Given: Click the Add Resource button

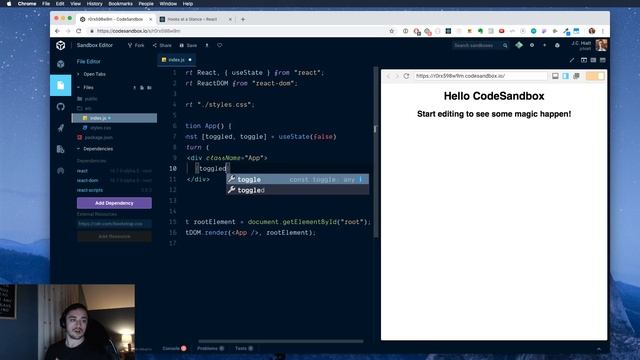Looking at the screenshot, I should pos(114,236).
